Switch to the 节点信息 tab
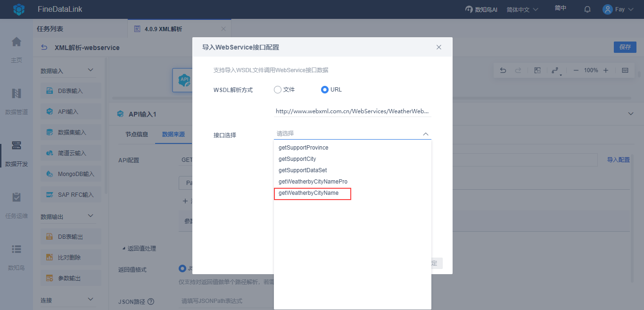The width and height of the screenshot is (644, 310). [x=137, y=134]
